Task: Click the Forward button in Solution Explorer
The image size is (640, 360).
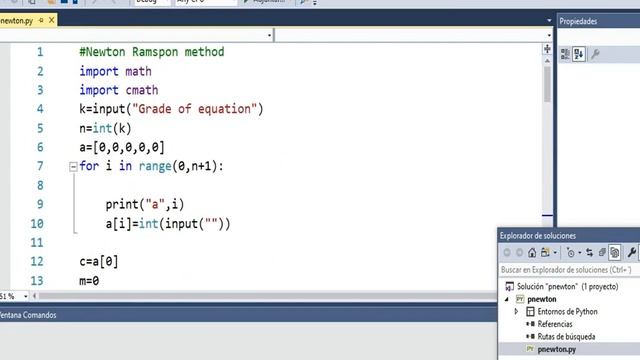Action: pyautogui.click(x=519, y=253)
